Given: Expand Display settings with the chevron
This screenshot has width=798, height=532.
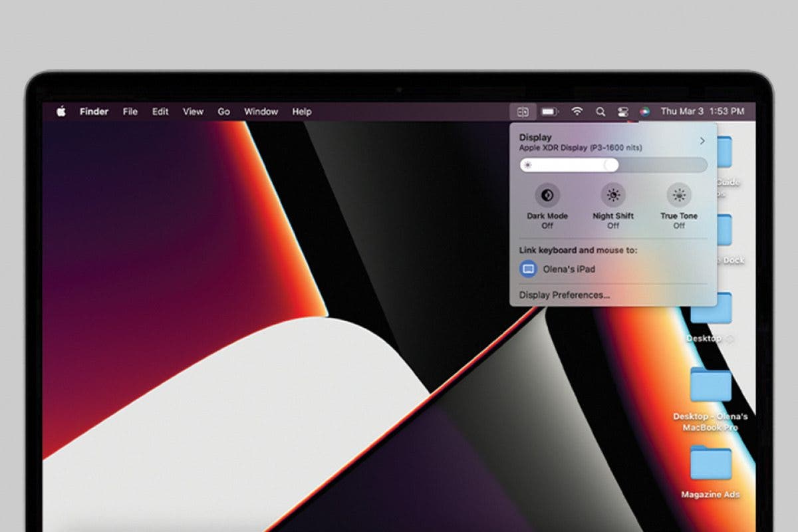Looking at the screenshot, I should click(703, 141).
